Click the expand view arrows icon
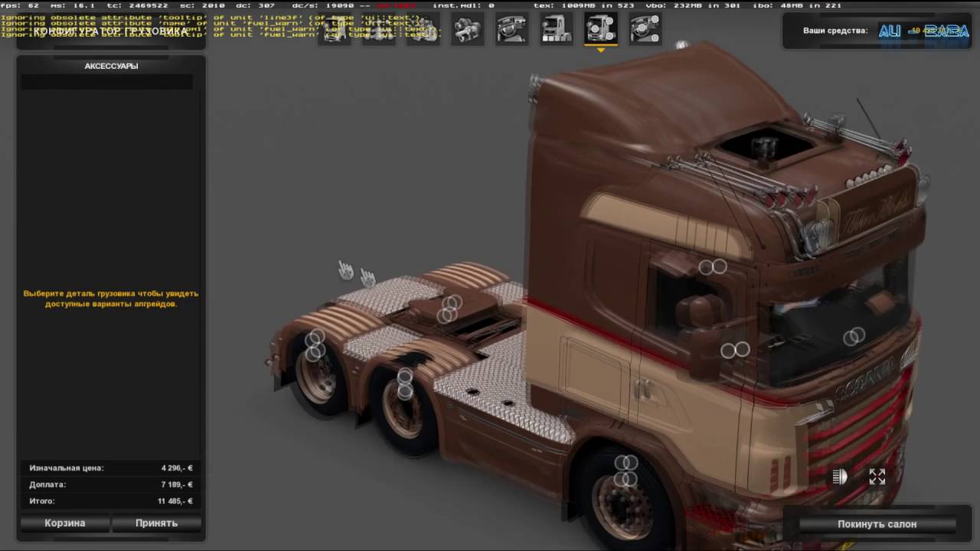Image resolution: width=980 pixels, height=551 pixels. click(877, 477)
